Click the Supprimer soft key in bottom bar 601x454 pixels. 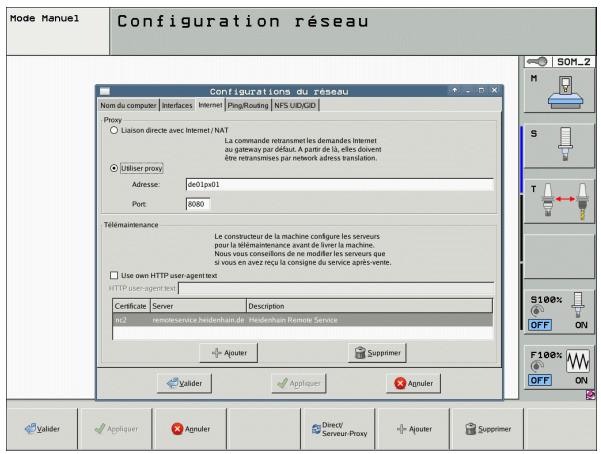coord(488,429)
